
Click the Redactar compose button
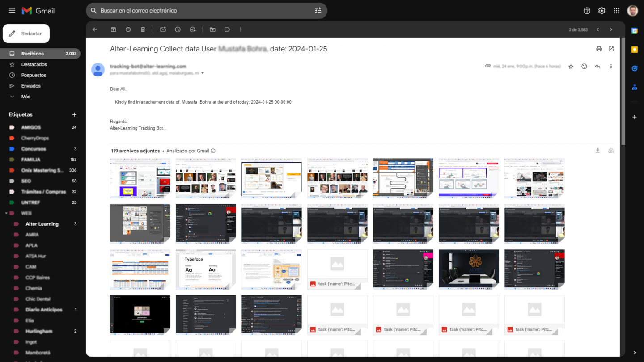[x=26, y=34]
